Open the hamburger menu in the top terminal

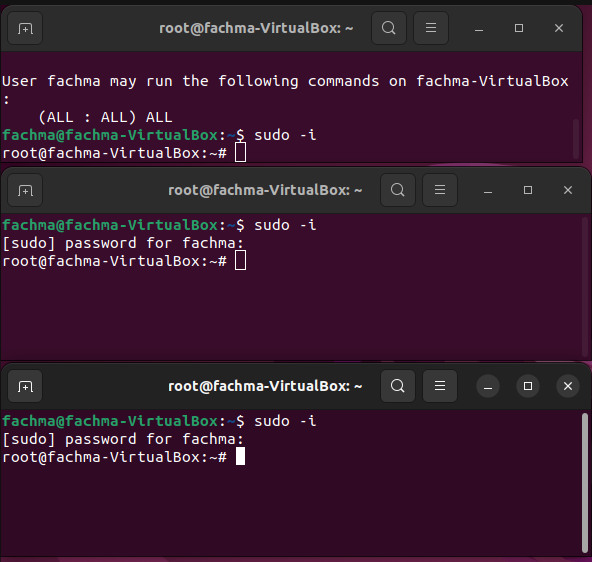(431, 28)
